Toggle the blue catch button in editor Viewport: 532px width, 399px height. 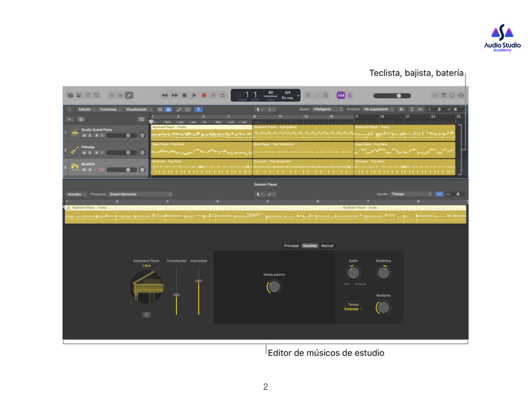440,194
